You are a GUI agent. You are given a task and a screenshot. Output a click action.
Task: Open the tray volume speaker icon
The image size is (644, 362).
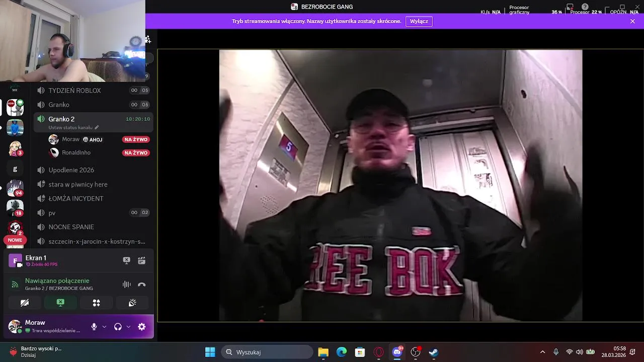click(579, 352)
